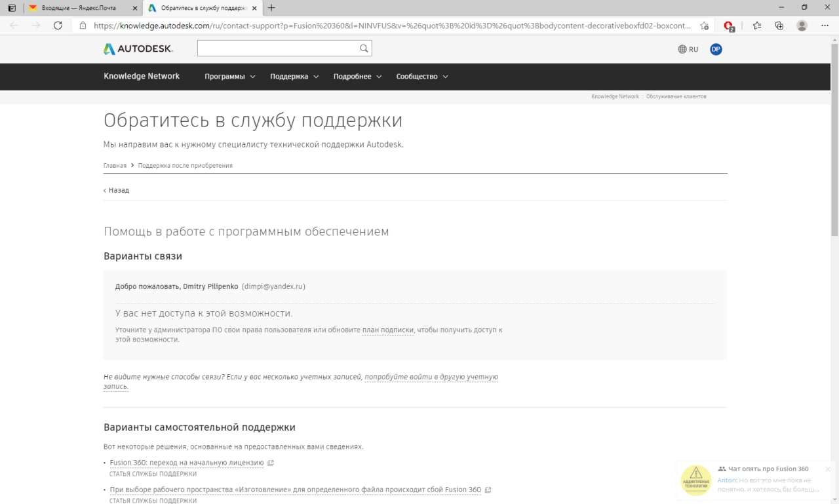
Task: Open browser settings ellipsis menu
Action: pyautogui.click(x=824, y=26)
